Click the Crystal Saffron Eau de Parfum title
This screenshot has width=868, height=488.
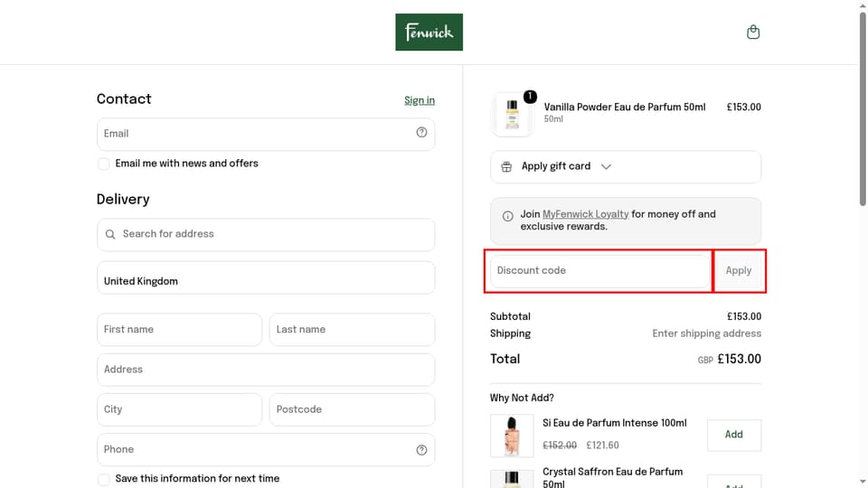pyautogui.click(x=613, y=477)
